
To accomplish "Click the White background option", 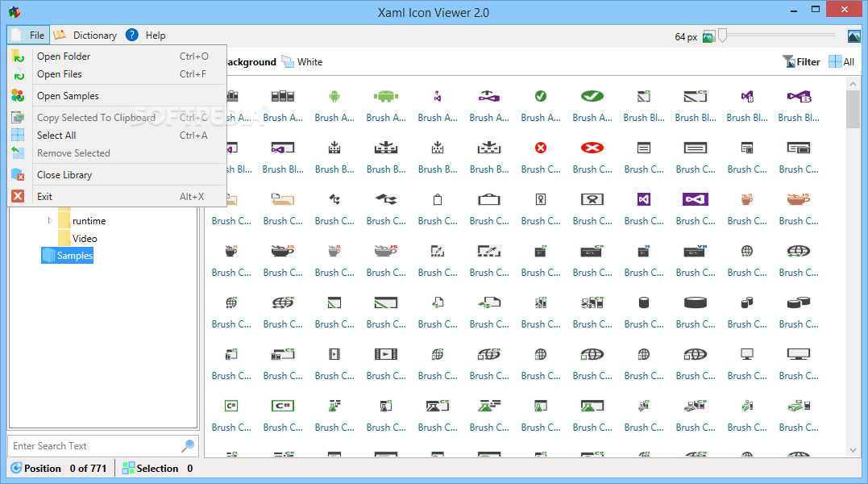I will point(301,62).
